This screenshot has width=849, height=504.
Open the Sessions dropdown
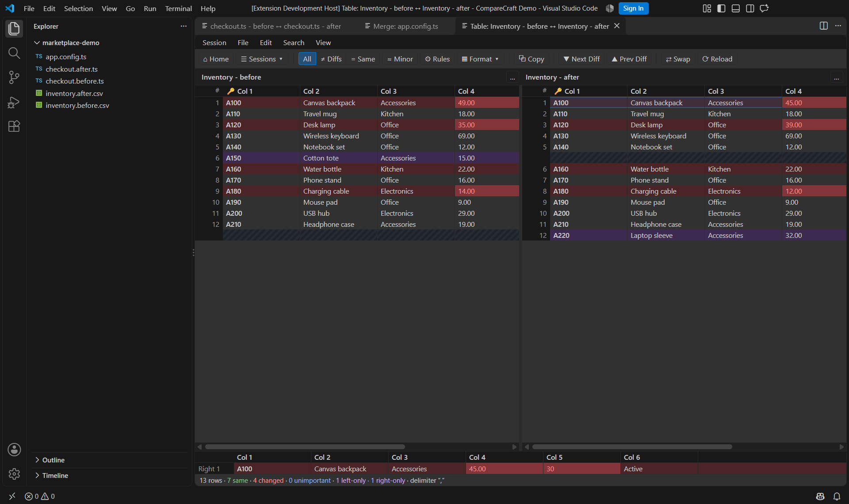point(262,59)
